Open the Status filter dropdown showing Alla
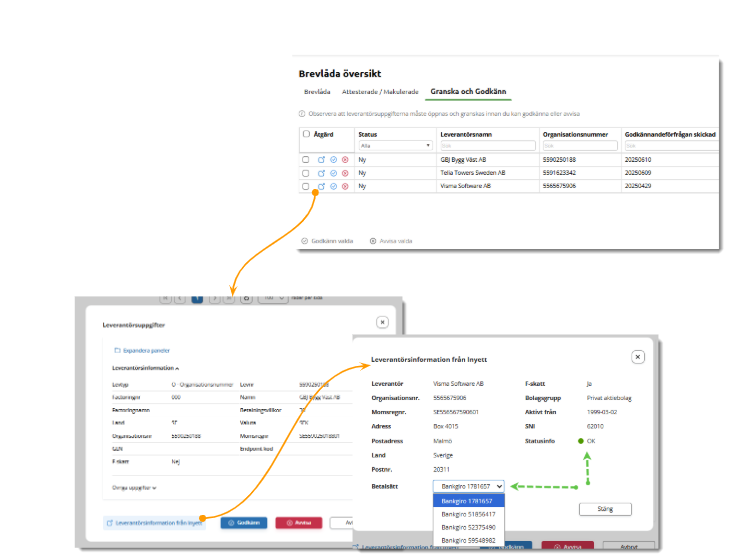742x558 pixels. coord(394,145)
